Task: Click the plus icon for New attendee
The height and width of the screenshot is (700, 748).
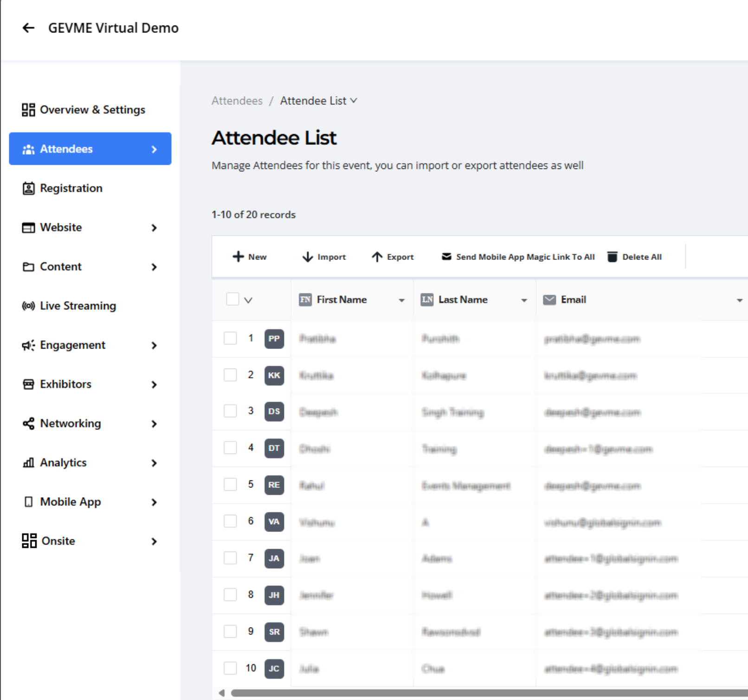Action: click(x=238, y=257)
